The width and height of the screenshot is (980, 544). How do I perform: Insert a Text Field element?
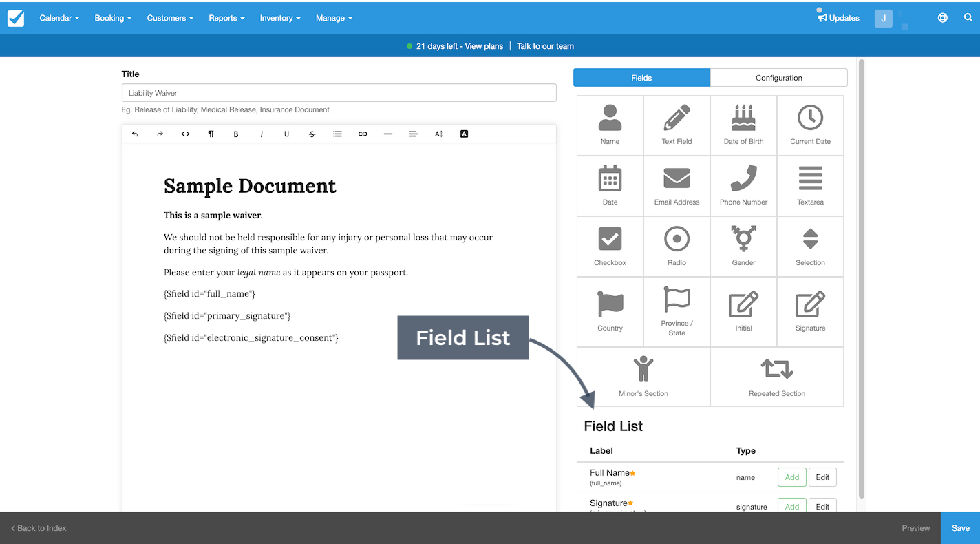pos(677,125)
